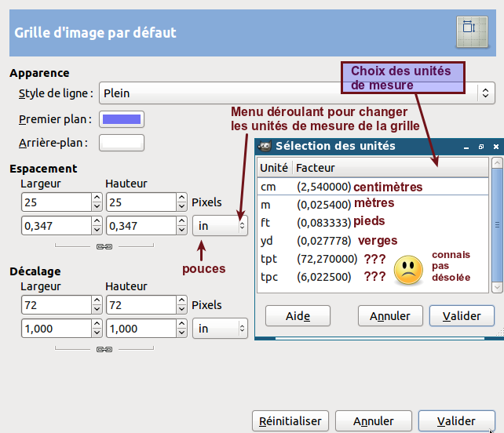Click the sad smiley face icon
The width and height of the screenshot is (504, 433).
tap(407, 270)
